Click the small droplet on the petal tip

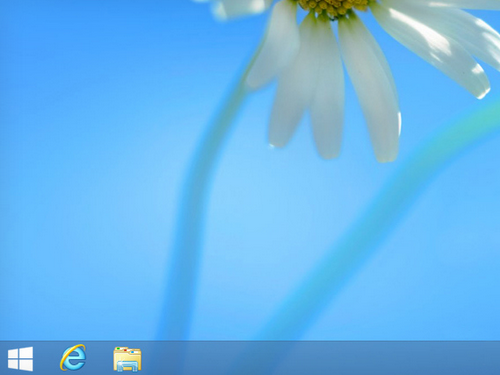(271, 145)
